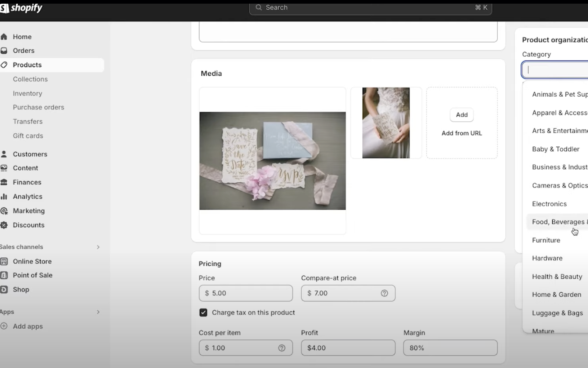Image resolution: width=588 pixels, height=368 pixels.
Task: Select the Customers icon
Action: click(x=4, y=154)
